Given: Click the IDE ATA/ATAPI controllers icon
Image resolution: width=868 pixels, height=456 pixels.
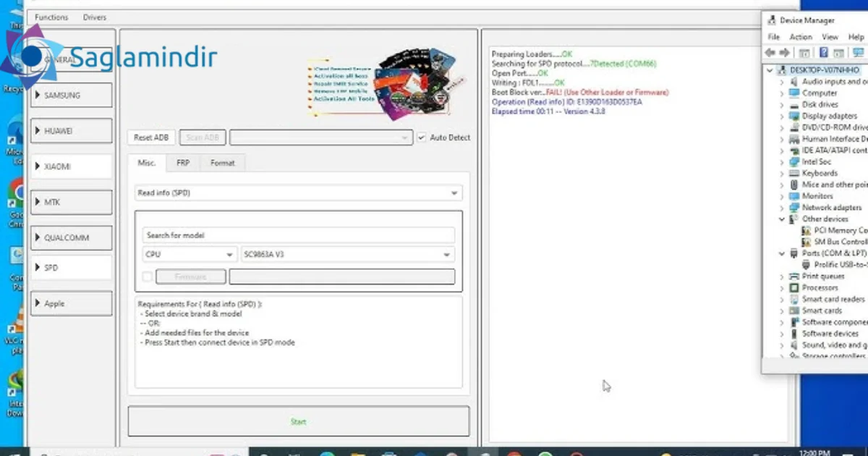Looking at the screenshot, I should click(794, 151).
